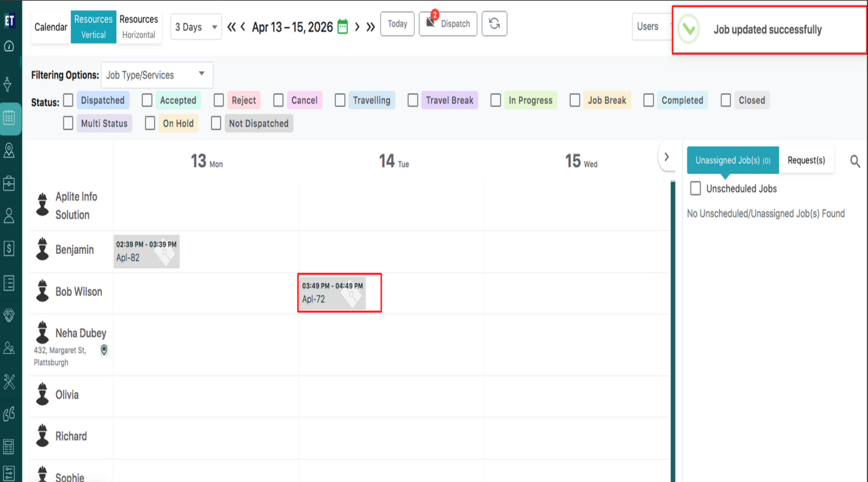Tick the Unscheduled Jobs checkbox
868x482 pixels.
(x=695, y=188)
